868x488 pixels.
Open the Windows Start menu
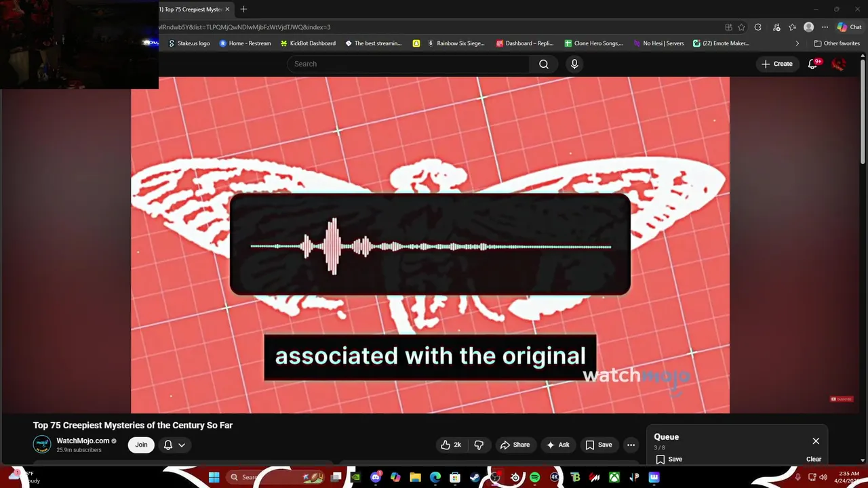(214, 477)
